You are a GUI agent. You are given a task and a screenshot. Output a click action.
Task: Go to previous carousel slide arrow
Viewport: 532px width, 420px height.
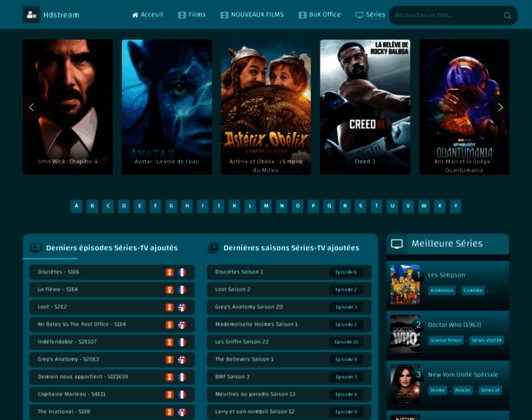[x=31, y=107]
